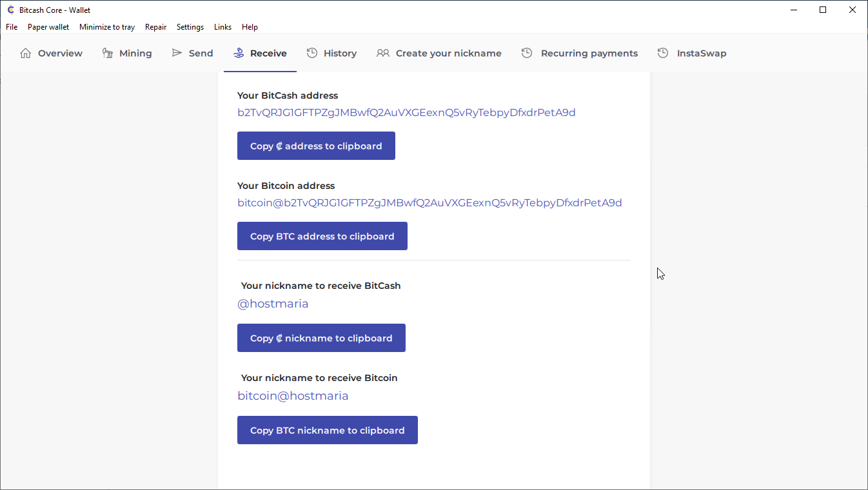Click the nickname people icon
868x490 pixels.
(383, 53)
